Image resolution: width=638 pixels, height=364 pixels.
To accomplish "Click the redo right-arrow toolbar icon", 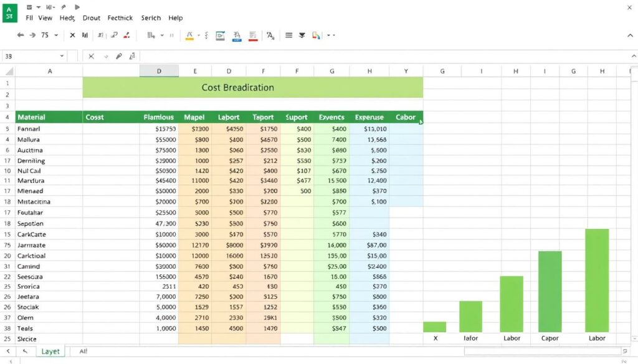I will [32, 35].
